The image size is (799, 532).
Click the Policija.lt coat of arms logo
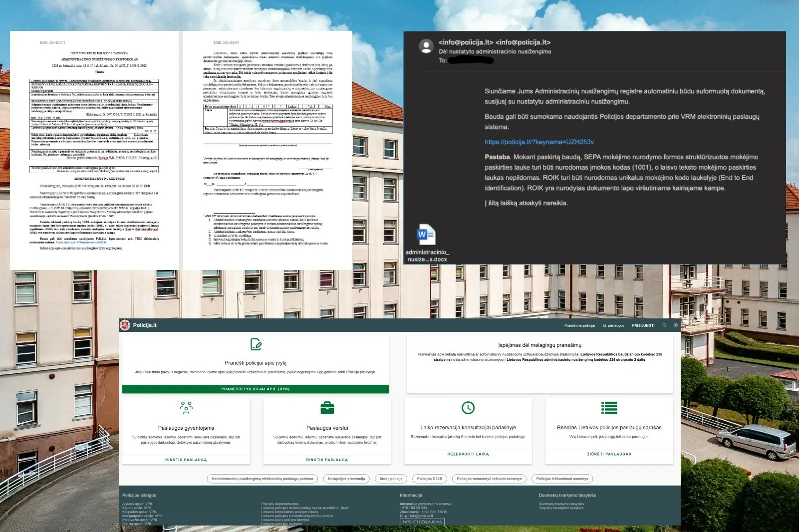click(x=125, y=325)
